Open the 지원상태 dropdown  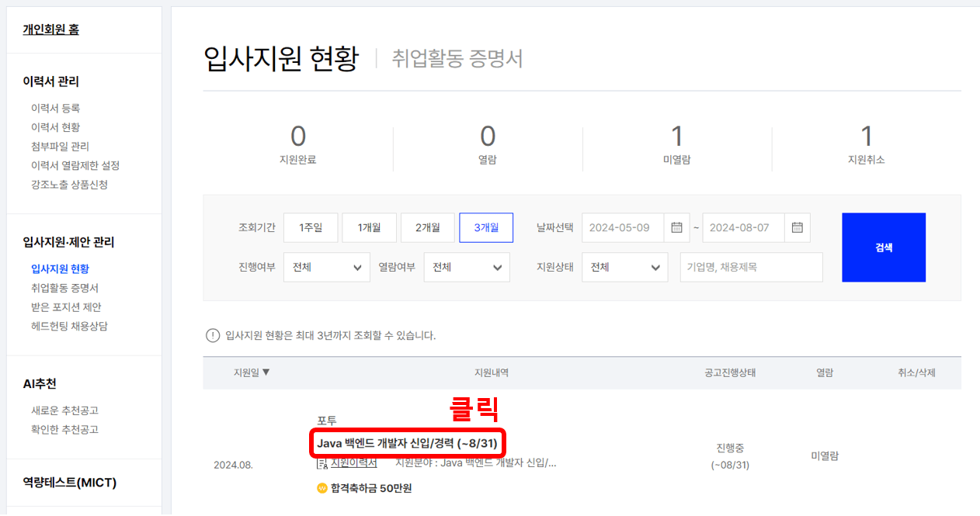624,267
